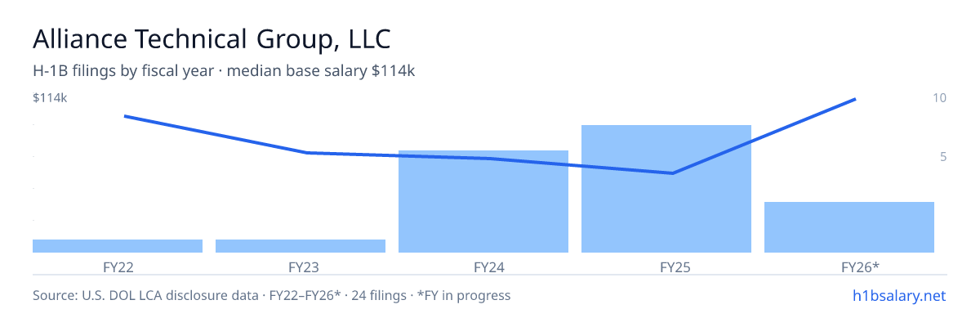980x327 pixels.
Task: Click the FY23 bar
Action: click(x=301, y=246)
